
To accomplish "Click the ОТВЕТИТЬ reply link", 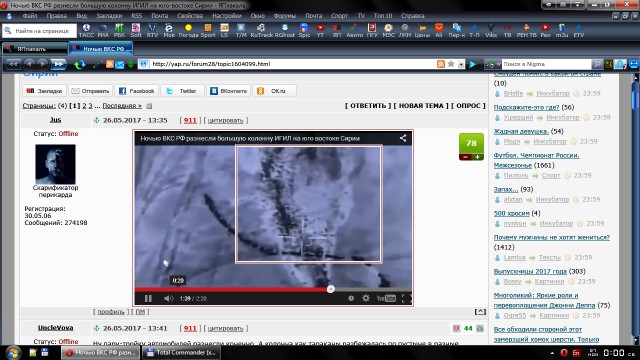I will point(368,106).
